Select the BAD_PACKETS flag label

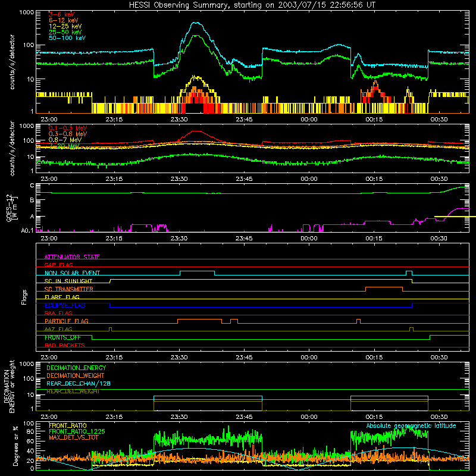point(65,345)
